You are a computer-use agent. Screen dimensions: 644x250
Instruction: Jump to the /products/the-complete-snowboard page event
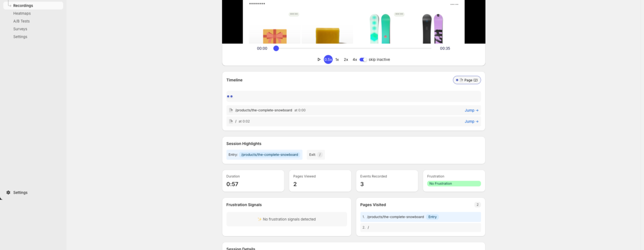coord(471,110)
